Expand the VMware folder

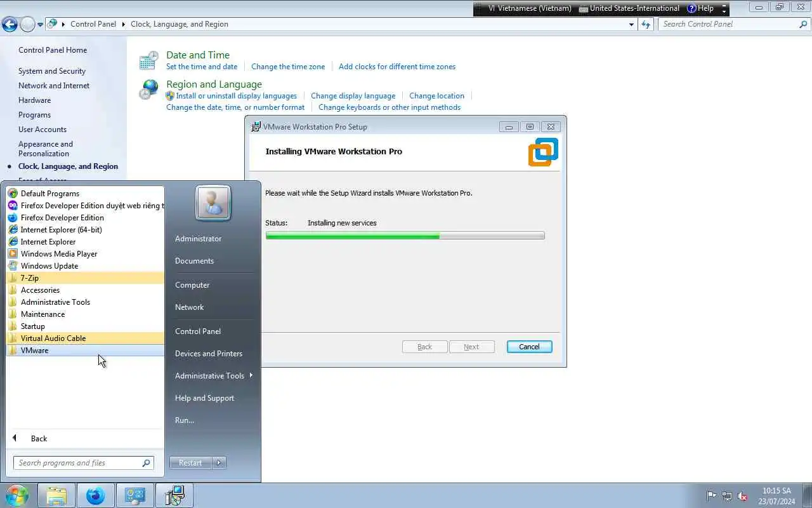(85, 350)
